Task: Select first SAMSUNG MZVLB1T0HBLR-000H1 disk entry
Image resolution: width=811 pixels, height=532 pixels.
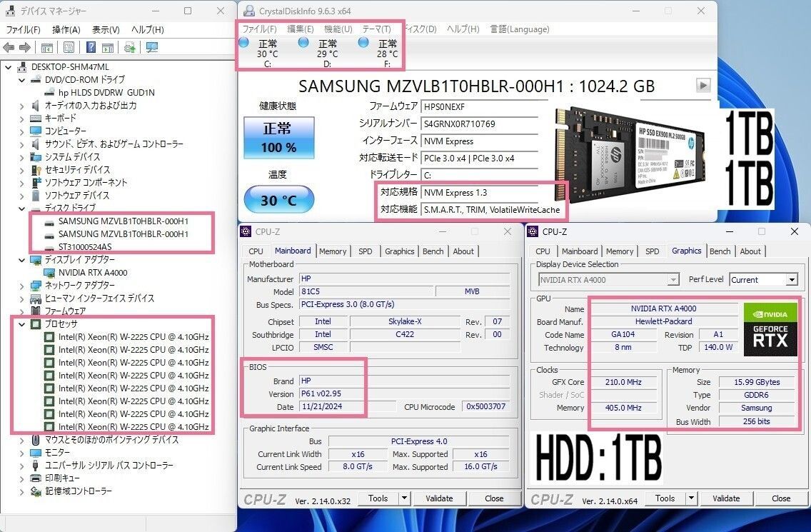Action: (x=123, y=221)
